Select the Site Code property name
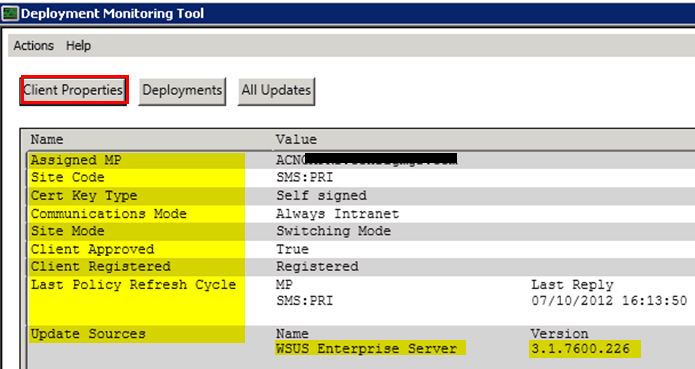 point(68,177)
